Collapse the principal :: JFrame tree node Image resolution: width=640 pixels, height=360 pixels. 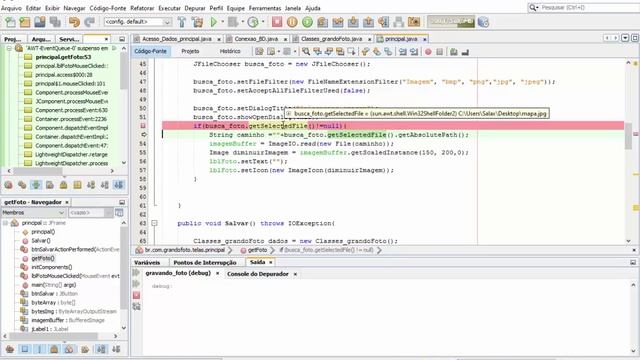5,223
